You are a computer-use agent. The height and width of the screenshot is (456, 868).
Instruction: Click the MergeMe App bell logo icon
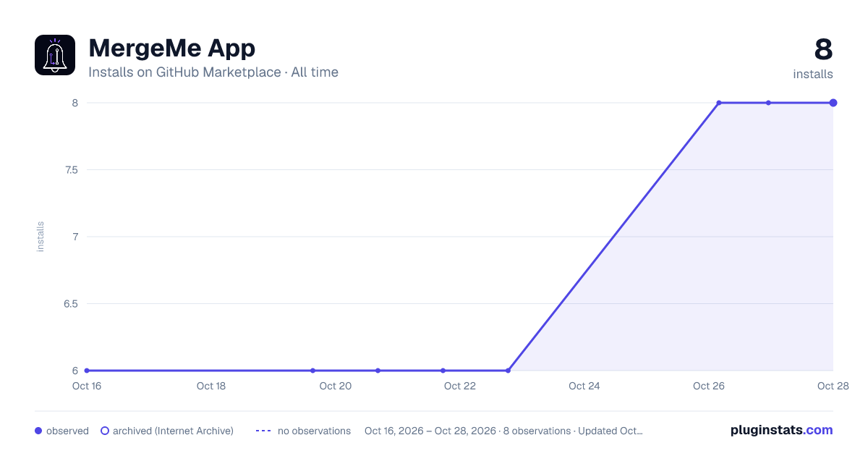55,55
